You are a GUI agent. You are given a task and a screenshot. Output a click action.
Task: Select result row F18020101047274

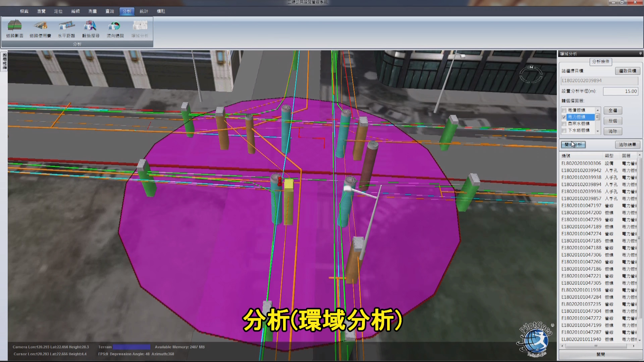[x=599, y=234]
